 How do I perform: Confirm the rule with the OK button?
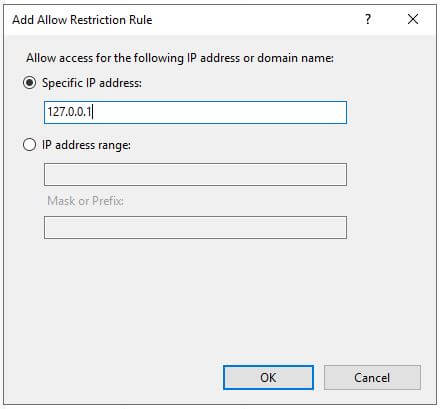click(268, 377)
